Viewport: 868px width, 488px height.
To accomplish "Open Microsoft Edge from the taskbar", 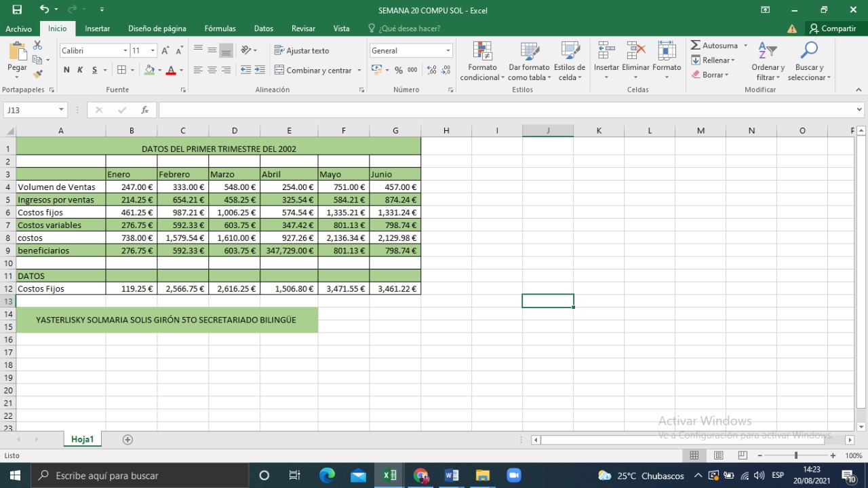I will tap(327, 475).
